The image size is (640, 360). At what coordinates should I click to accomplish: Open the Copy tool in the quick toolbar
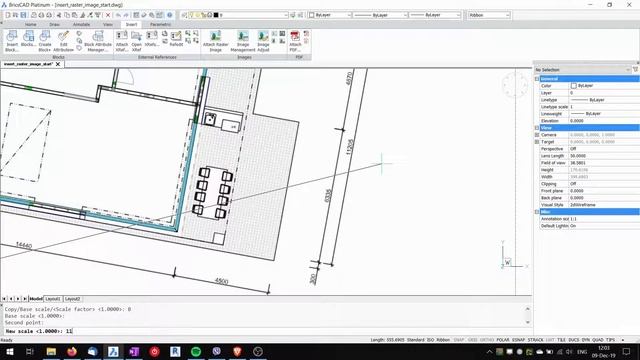tap(67, 15)
